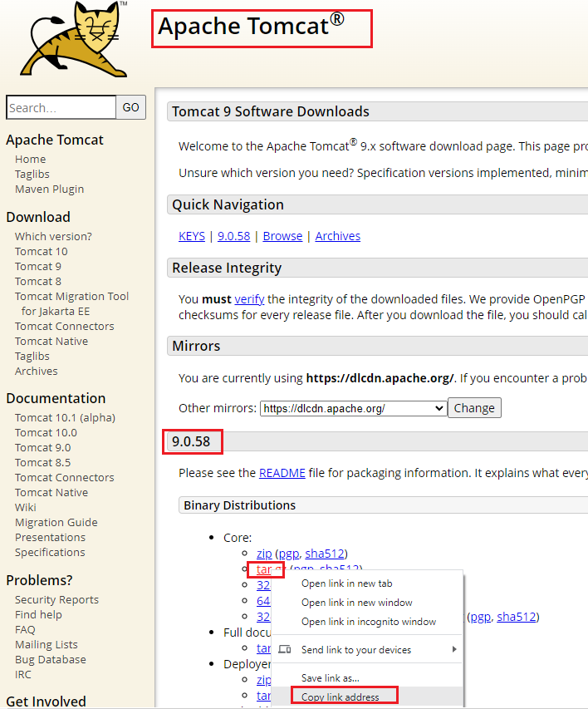Viewport: 588px width, 709px height.
Task: Open the verify integrity link
Action: (249, 299)
